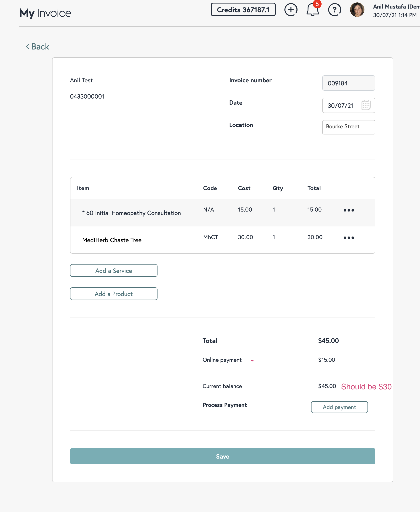Go back using the Back link
Screen dimensions: 420x512
point(37,46)
